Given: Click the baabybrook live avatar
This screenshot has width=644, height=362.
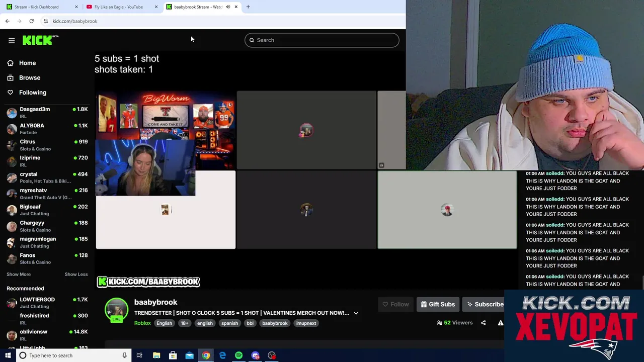Looking at the screenshot, I should pyautogui.click(x=116, y=310).
